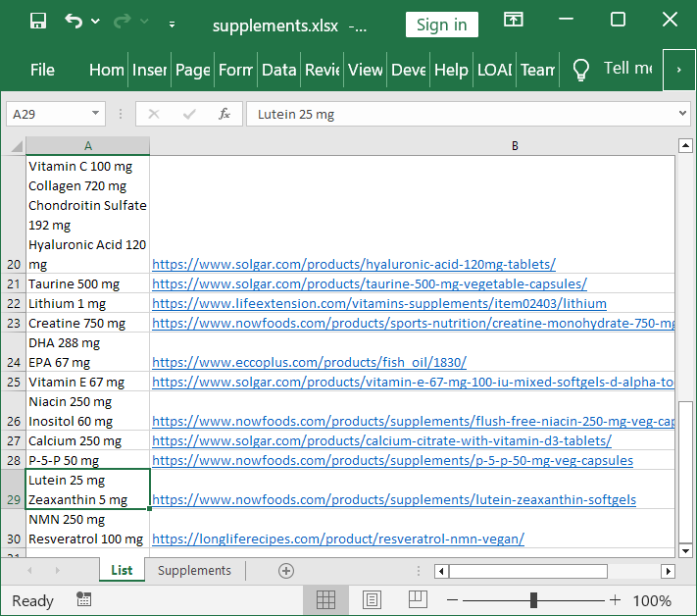Click the Cancel entry X icon

(x=154, y=115)
